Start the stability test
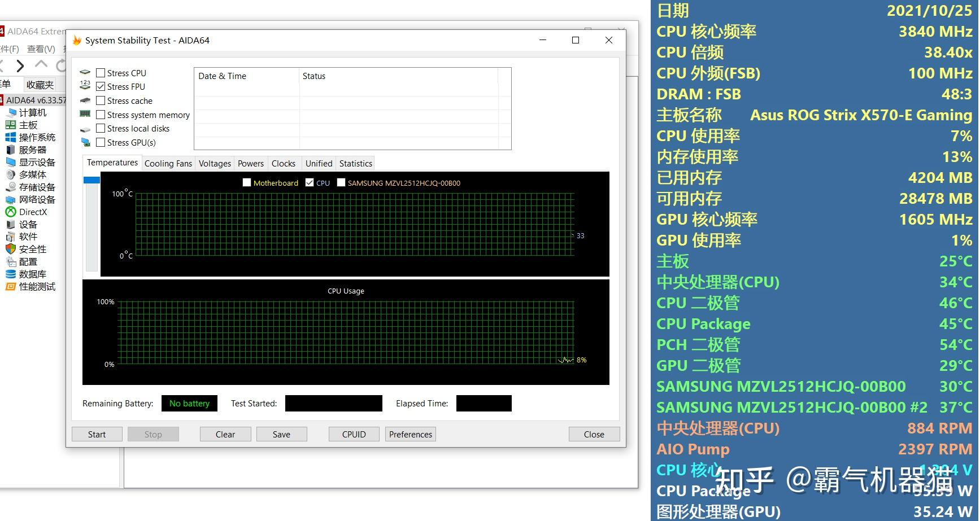 pyautogui.click(x=97, y=434)
